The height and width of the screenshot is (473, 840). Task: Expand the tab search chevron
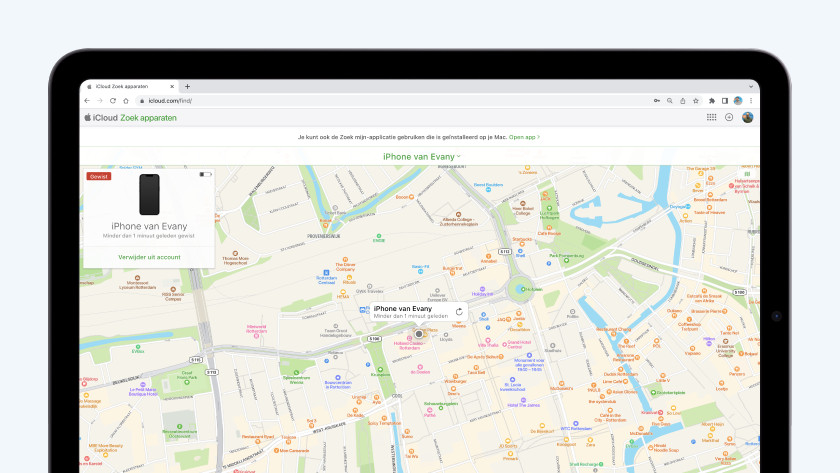point(751,86)
